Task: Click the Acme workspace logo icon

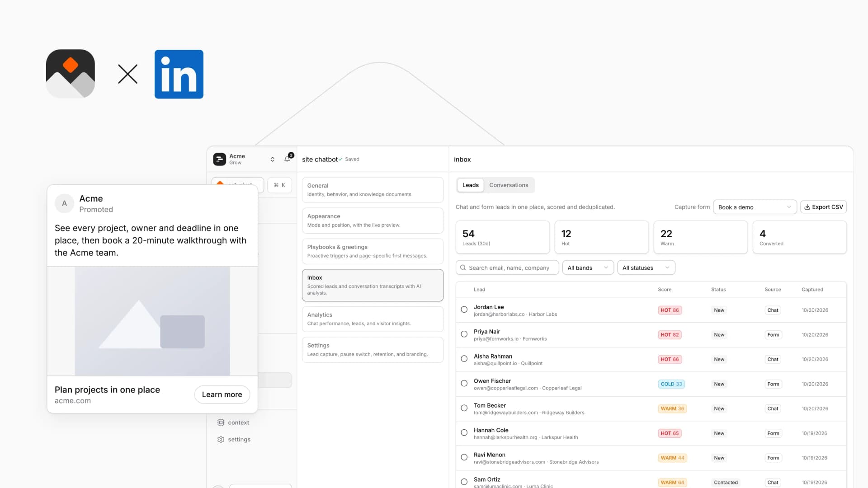Action: click(x=219, y=159)
